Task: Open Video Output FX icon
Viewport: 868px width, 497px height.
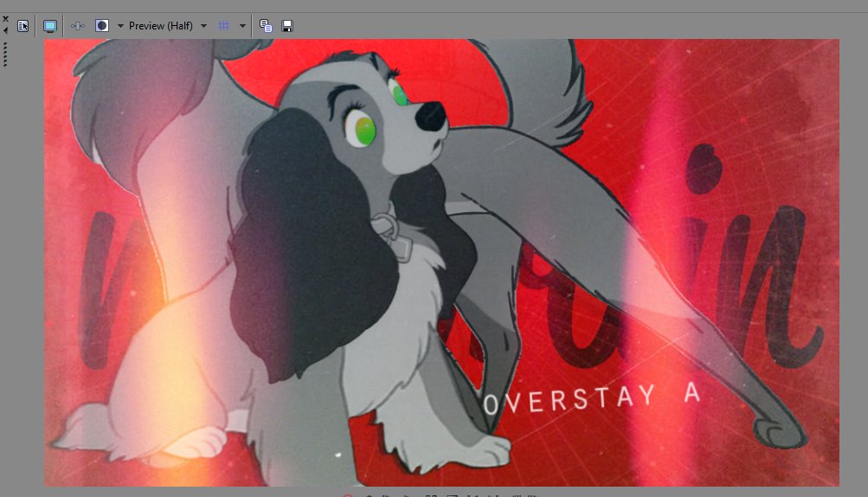Action: tap(78, 26)
